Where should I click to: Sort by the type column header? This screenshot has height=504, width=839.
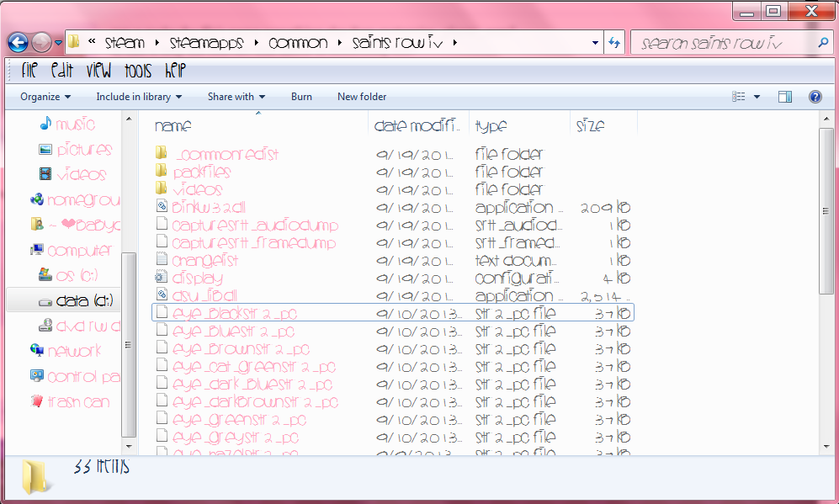(x=491, y=126)
